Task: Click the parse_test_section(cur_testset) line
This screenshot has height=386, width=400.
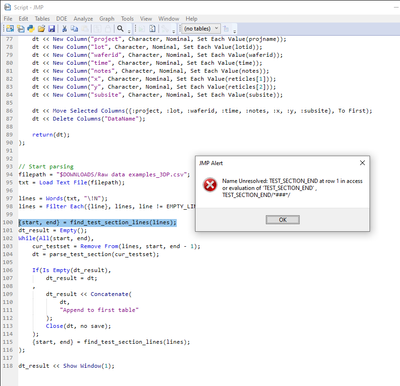Action: pyautogui.click(x=96, y=254)
